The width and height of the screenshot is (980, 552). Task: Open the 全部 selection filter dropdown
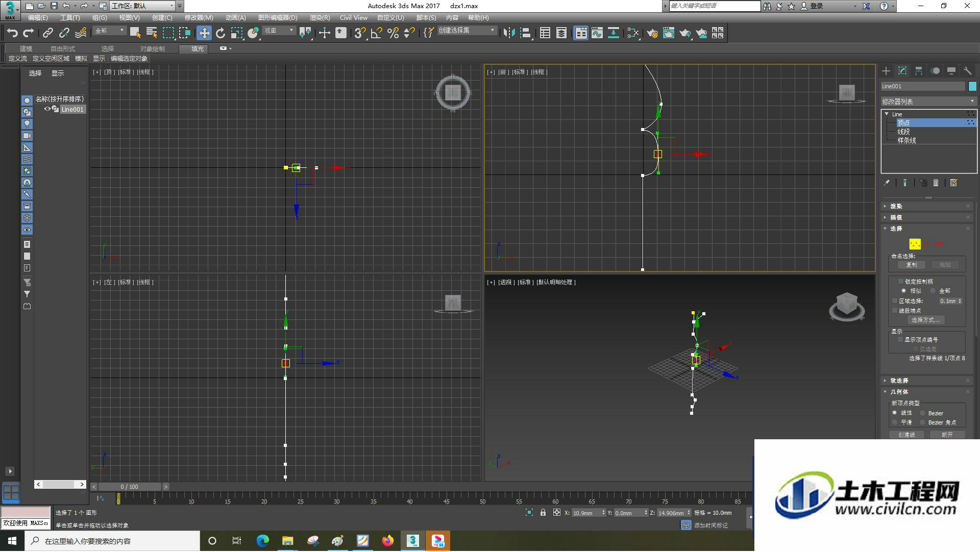110,31
